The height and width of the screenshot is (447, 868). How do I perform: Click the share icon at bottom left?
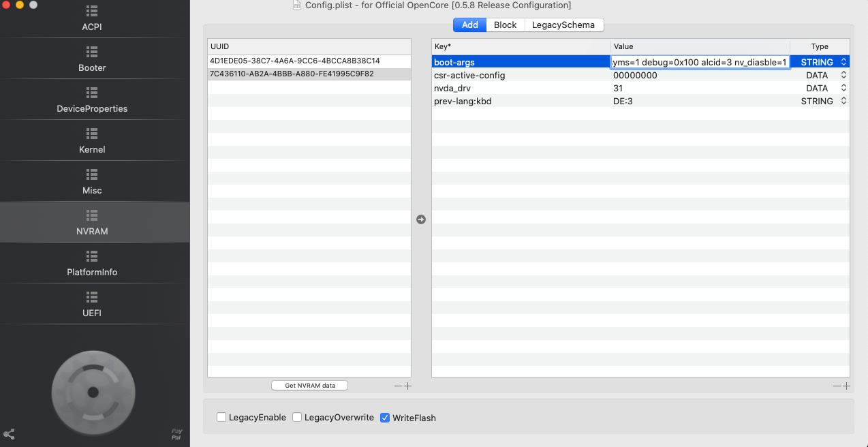[x=10, y=434]
